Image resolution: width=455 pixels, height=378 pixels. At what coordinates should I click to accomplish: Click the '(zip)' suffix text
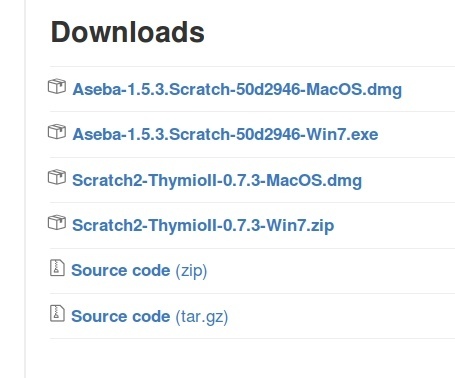[191, 271]
